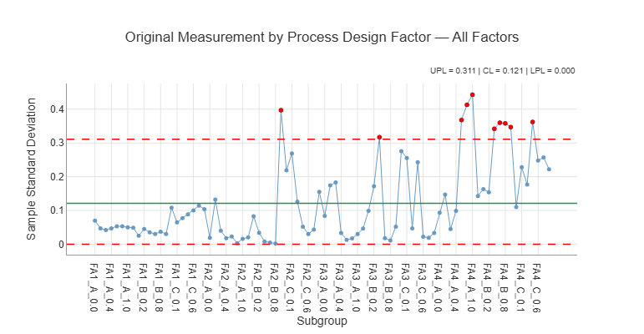Click the highest red data point above FA4_A_1.0
Screen dimensions: 644x334
472,95
